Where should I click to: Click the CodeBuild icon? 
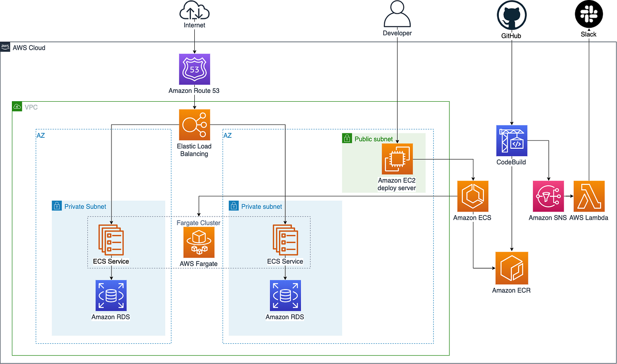click(511, 141)
